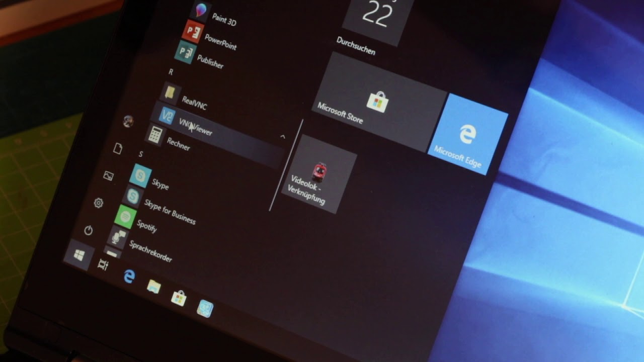
Task: Open the green Spotify icon
Action: (125, 216)
